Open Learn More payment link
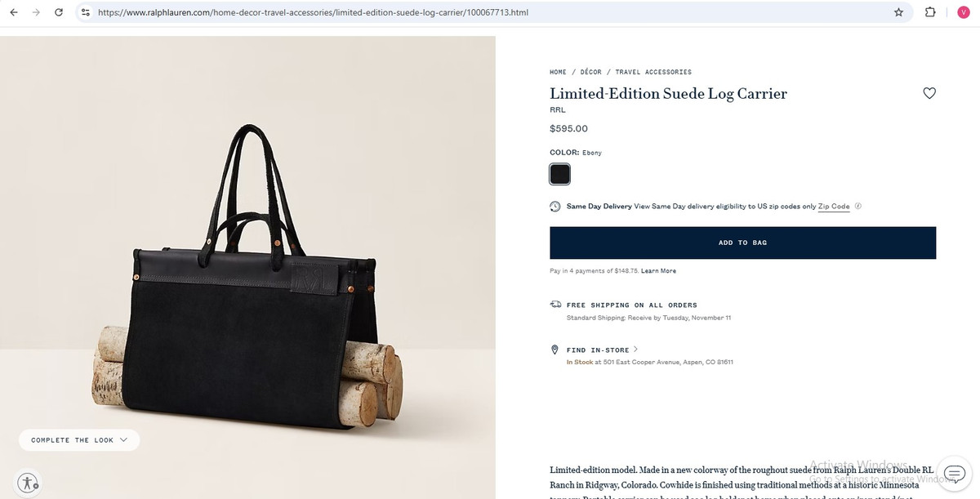Viewport: 980px width, 499px height. point(658,270)
